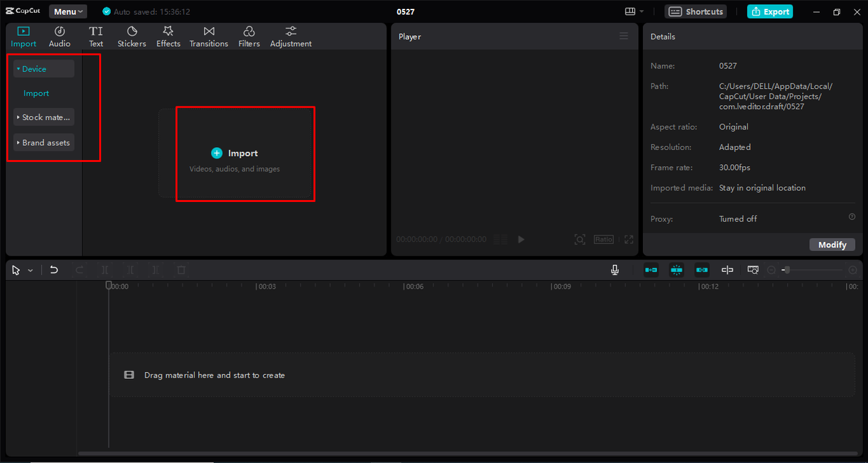Toggle preview axis
The image size is (868, 463).
coord(728,270)
